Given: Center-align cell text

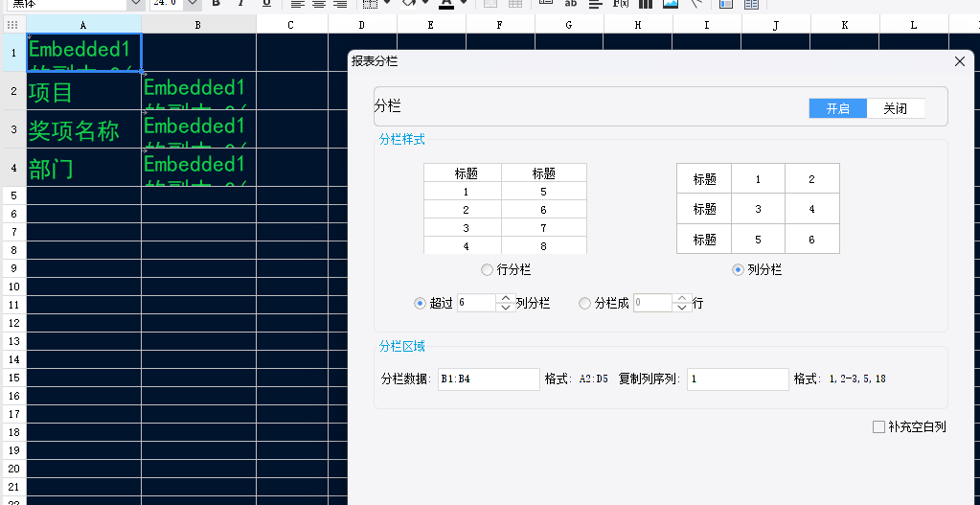Looking at the screenshot, I should (x=319, y=3).
